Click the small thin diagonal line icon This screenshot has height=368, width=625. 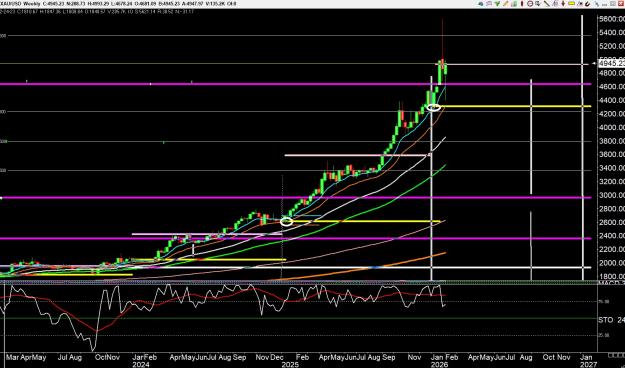[x=597, y=4]
